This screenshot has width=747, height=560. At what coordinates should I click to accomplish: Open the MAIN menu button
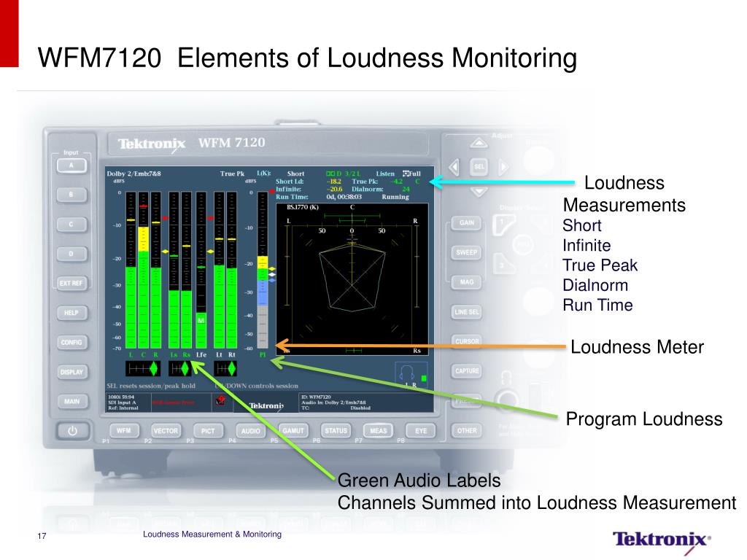[71, 402]
